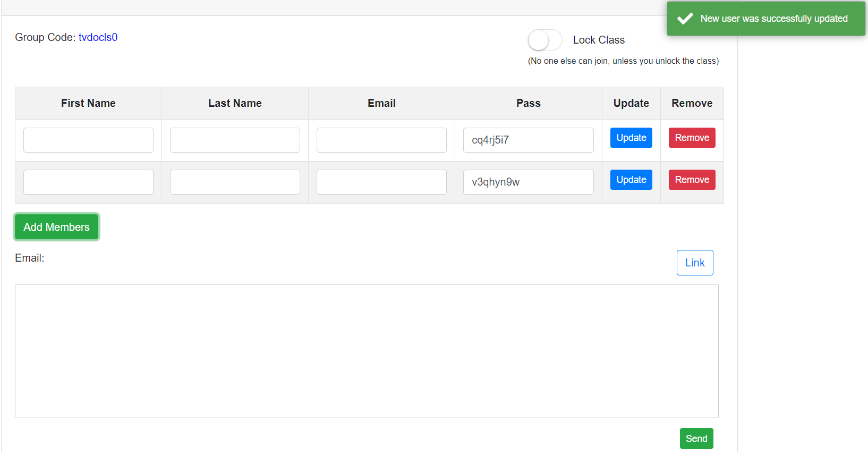Click the success checkmark icon in notification
This screenshot has height=452, width=868.
coord(685,19)
